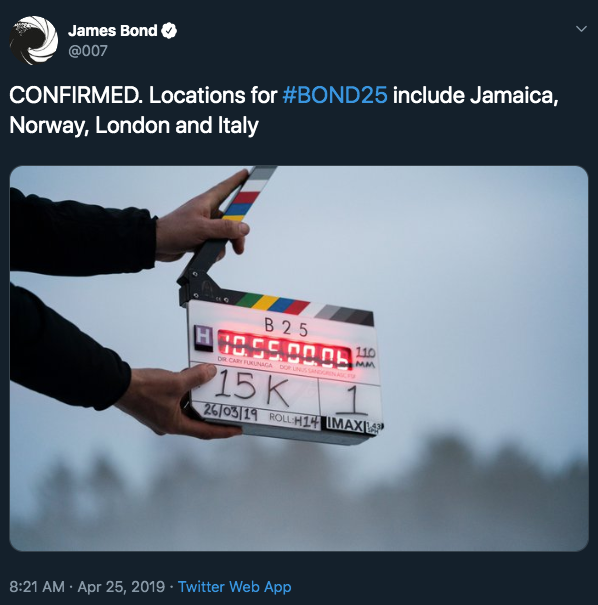
Task: Click the James Bond display name
Action: coord(113,31)
